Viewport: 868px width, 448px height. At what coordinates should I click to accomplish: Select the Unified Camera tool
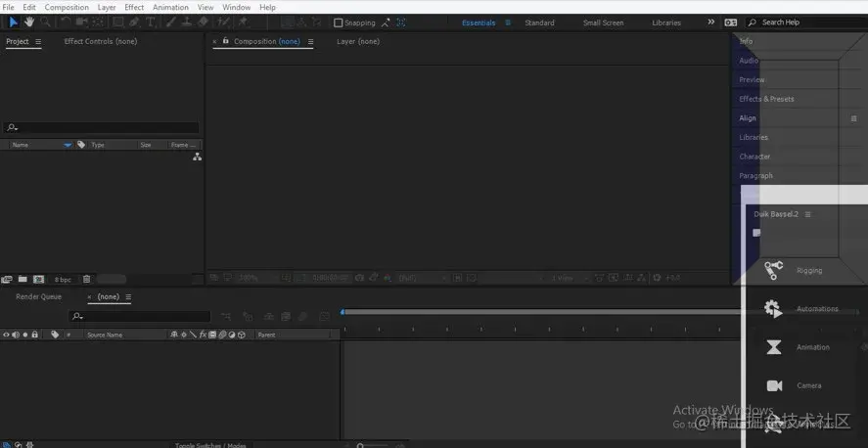point(82,22)
